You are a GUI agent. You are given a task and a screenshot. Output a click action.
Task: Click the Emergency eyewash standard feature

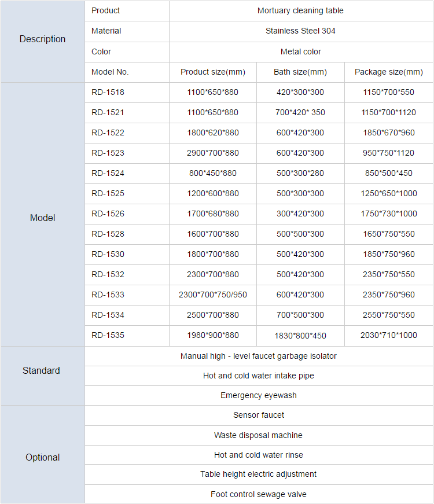click(259, 395)
